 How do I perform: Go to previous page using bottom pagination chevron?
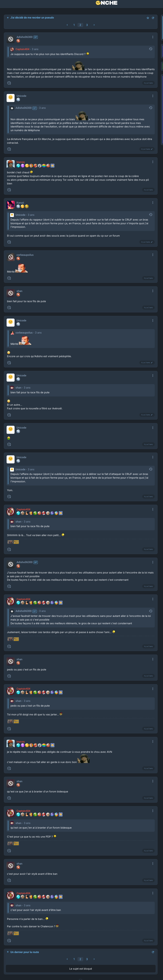(x=67, y=959)
